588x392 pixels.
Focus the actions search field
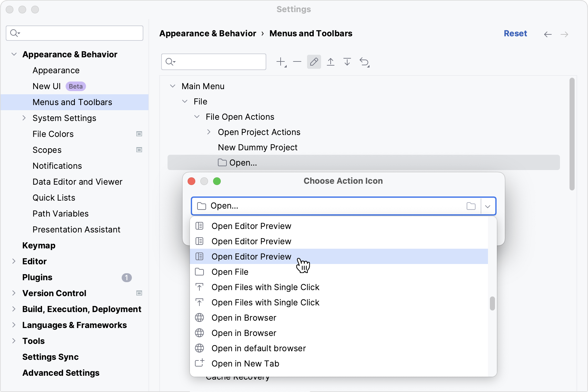pos(214,62)
